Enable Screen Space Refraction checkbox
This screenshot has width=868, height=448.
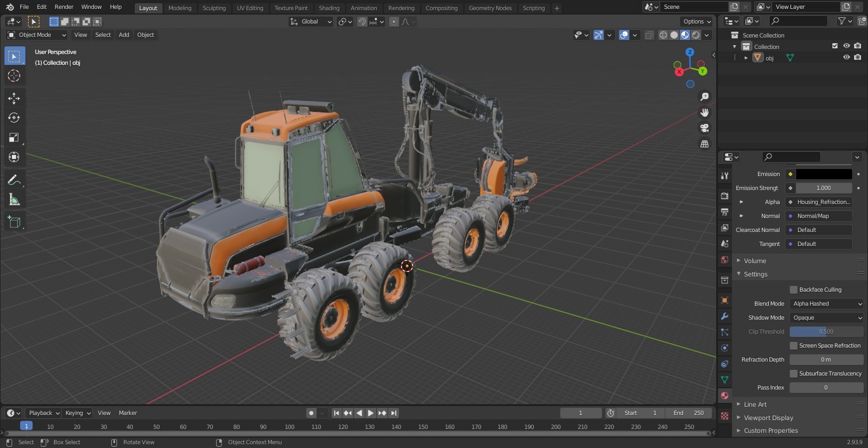794,346
